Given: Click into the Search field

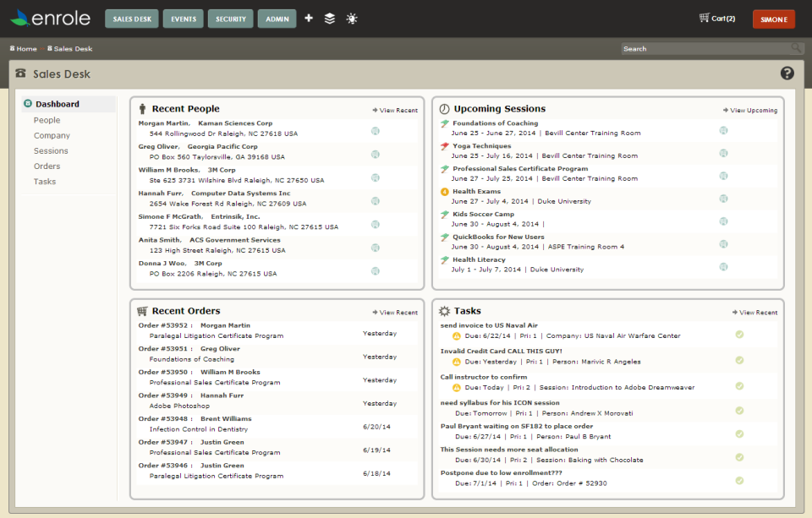Looking at the screenshot, I should pyautogui.click(x=705, y=49).
